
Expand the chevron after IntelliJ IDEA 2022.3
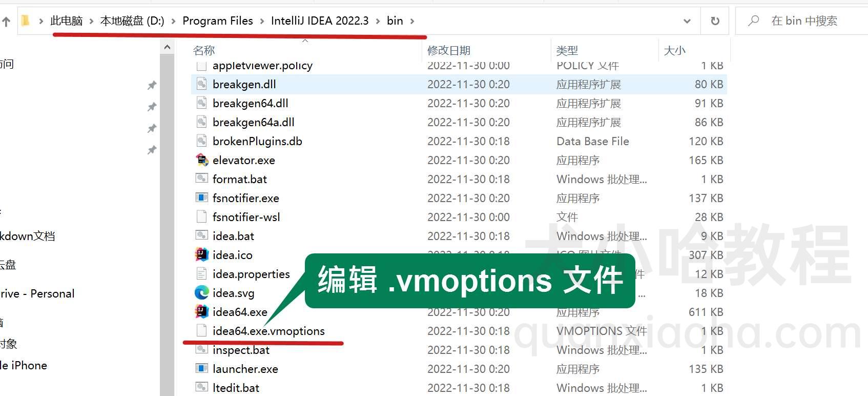point(378,21)
